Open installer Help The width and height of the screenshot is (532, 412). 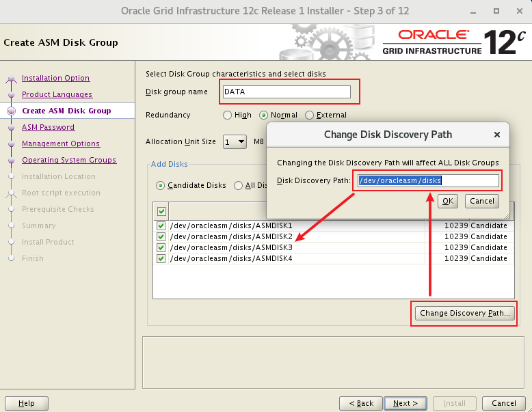pyautogui.click(x=27, y=403)
